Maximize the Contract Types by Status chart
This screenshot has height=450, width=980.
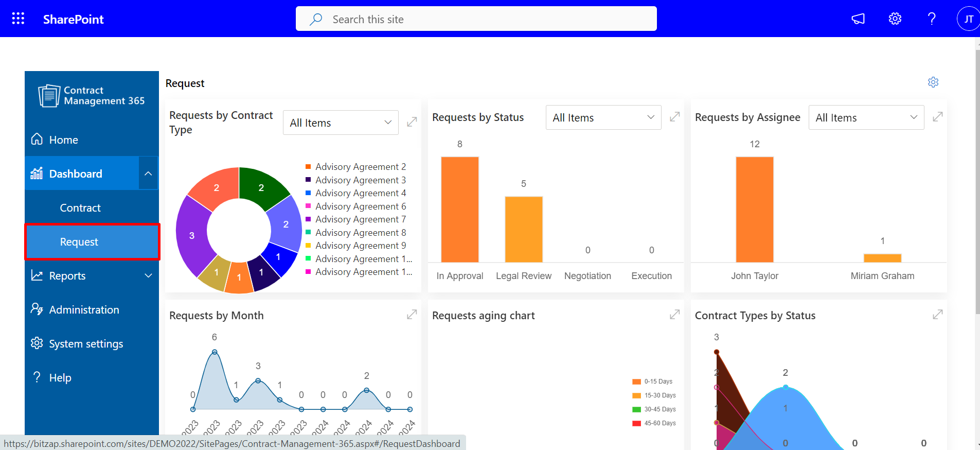(x=938, y=314)
